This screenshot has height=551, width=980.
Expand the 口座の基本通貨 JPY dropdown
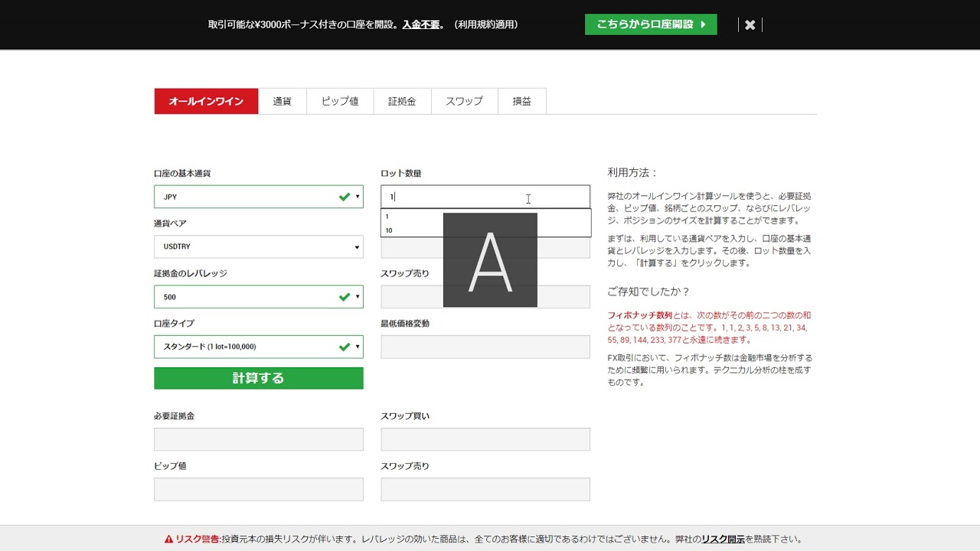tap(258, 197)
